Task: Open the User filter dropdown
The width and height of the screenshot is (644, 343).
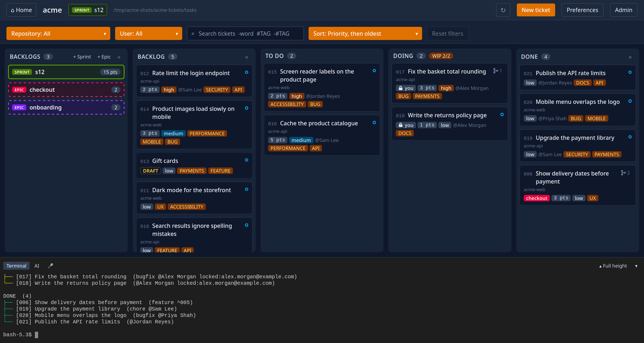Action: [149, 33]
